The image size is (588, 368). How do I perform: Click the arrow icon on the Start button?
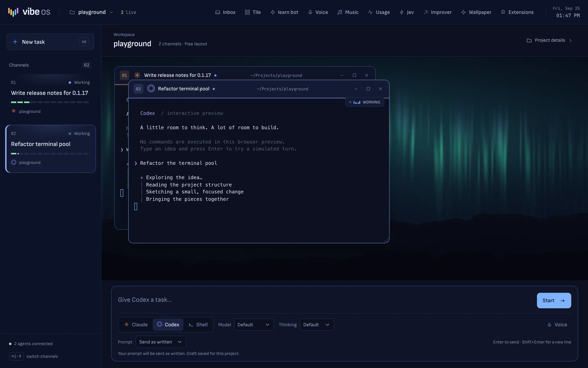click(562, 301)
